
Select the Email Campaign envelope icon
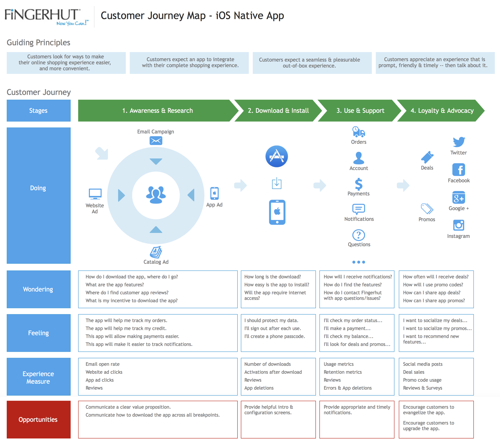[156, 141]
